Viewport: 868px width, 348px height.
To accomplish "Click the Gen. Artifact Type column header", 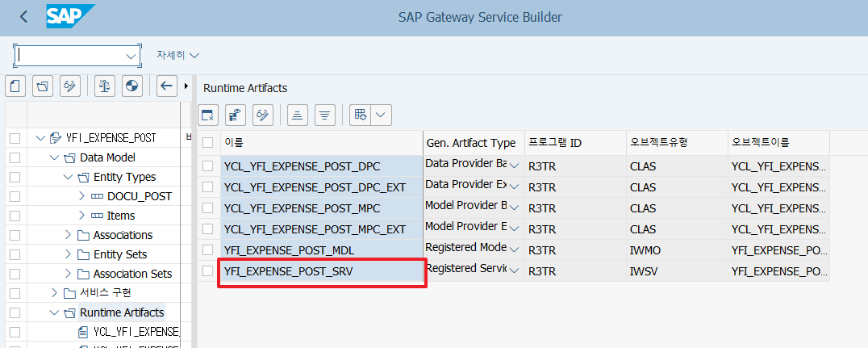I will pyautogui.click(x=474, y=143).
